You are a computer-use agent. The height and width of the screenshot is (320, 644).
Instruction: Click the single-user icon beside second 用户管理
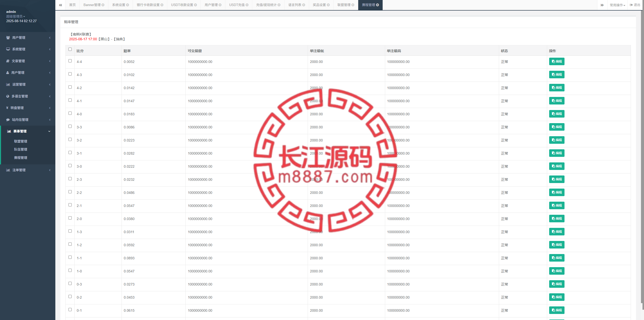click(x=8, y=73)
